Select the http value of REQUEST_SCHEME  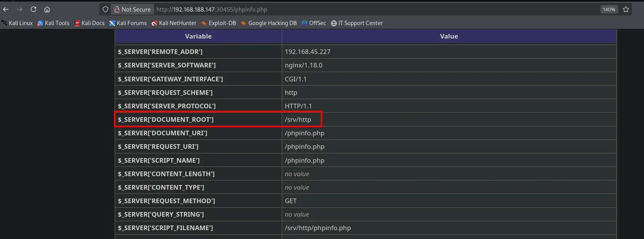(291, 93)
